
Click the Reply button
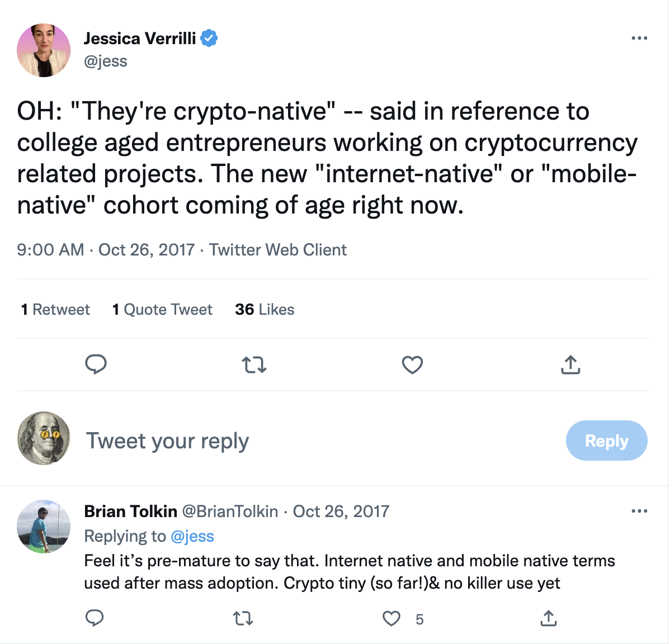pyautogui.click(x=606, y=441)
